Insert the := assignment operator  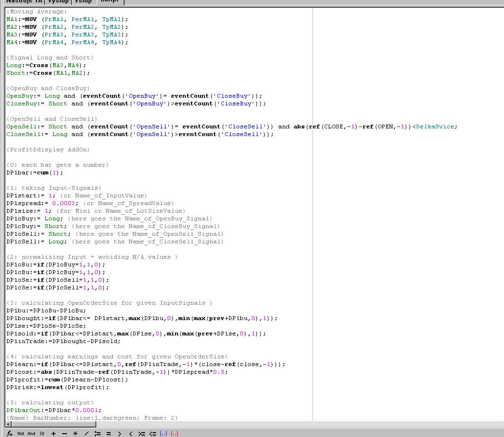pos(98,433)
